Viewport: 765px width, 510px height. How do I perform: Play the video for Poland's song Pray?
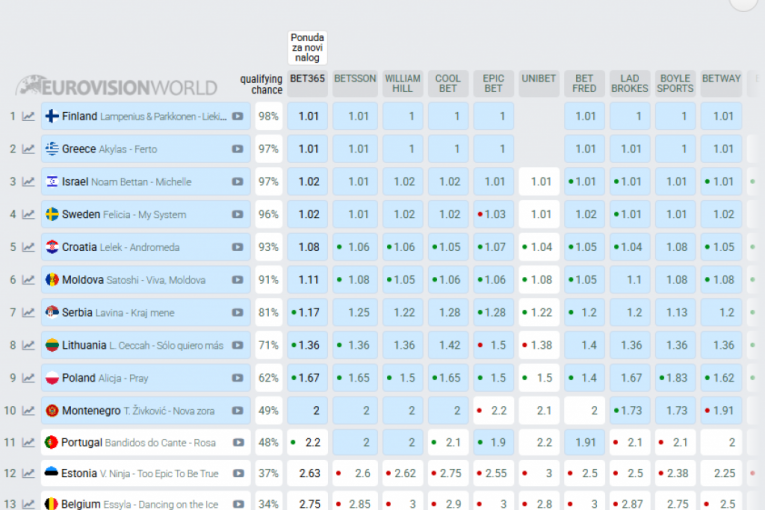coord(238,378)
